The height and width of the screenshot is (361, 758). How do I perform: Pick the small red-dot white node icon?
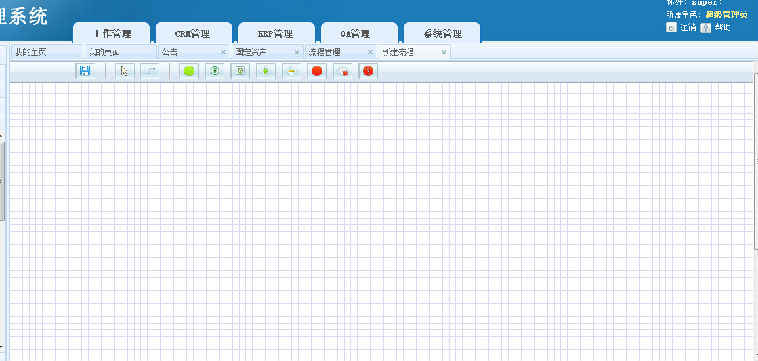click(343, 71)
